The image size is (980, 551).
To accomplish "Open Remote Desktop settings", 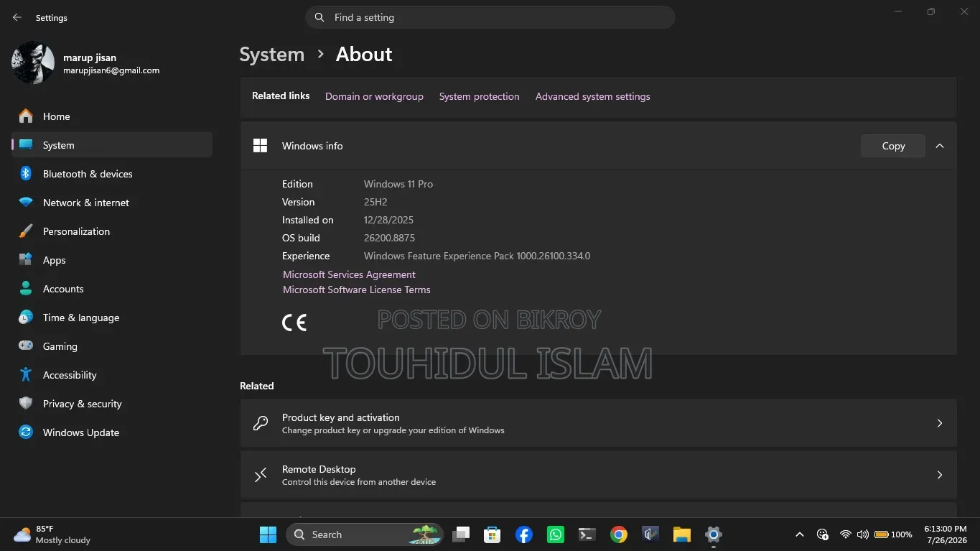I will pyautogui.click(x=598, y=475).
